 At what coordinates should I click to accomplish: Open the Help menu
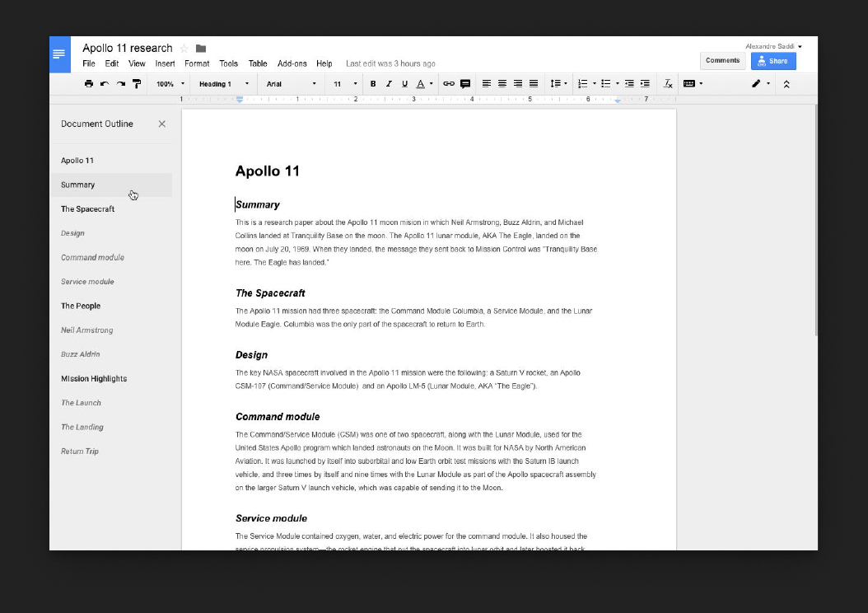(324, 63)
